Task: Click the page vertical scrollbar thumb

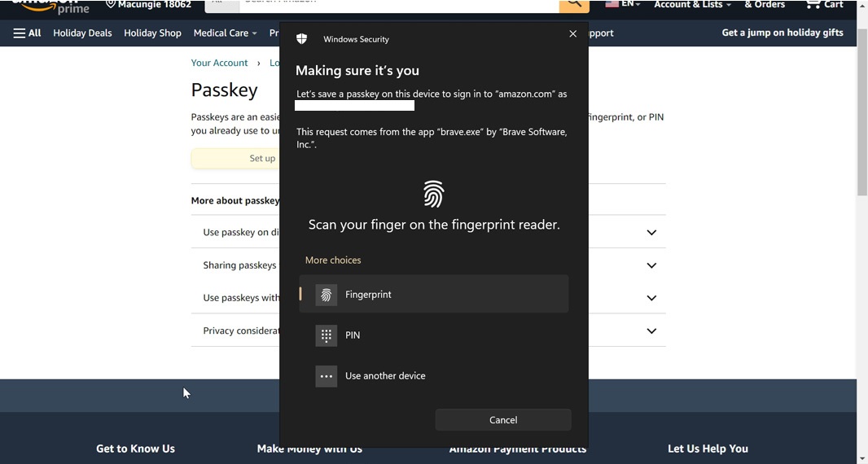Action: point(861,114)
